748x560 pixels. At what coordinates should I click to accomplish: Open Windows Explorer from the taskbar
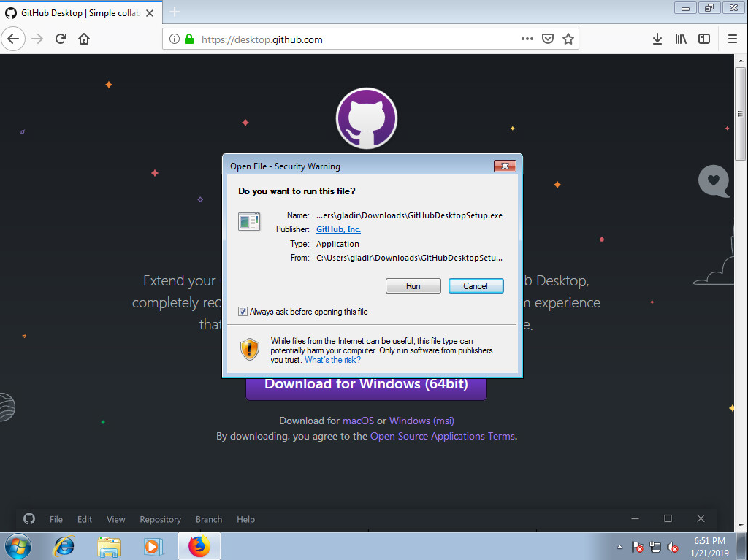(109, 547)
